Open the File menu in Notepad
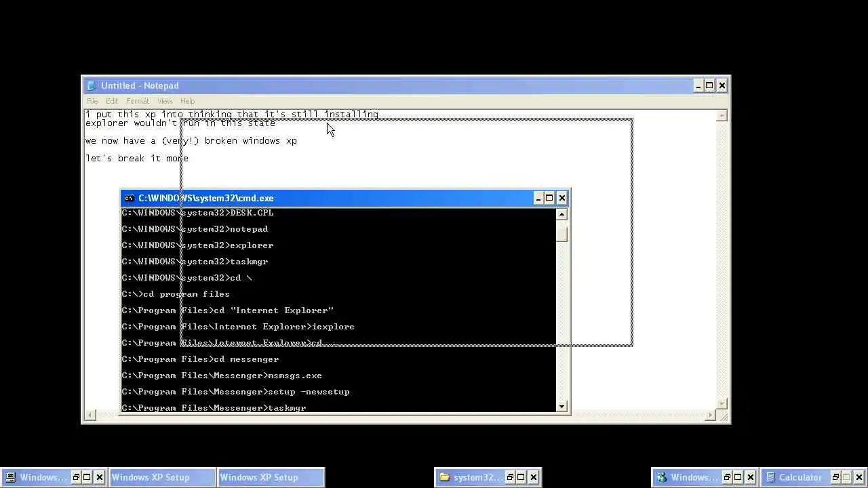This screenshot has height=488, width=868. (x=92, y=101)
